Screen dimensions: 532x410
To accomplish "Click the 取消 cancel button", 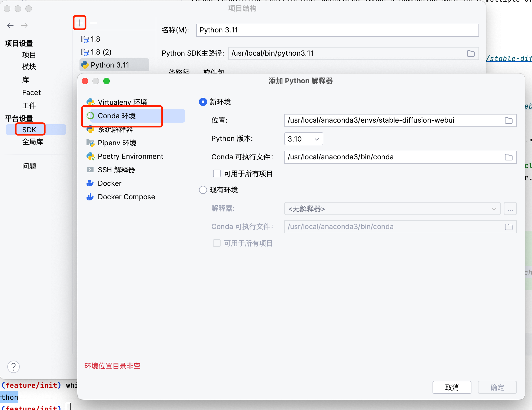I will [452, 387].
